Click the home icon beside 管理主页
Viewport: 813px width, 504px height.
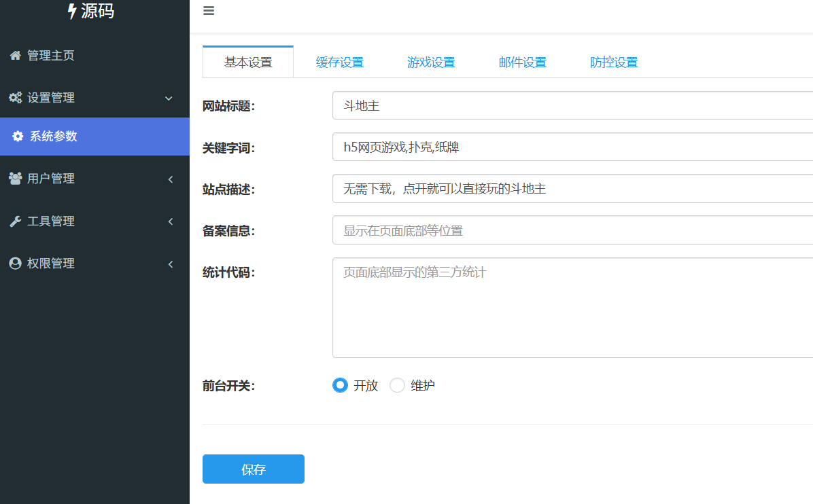click(x=15, y=56)
